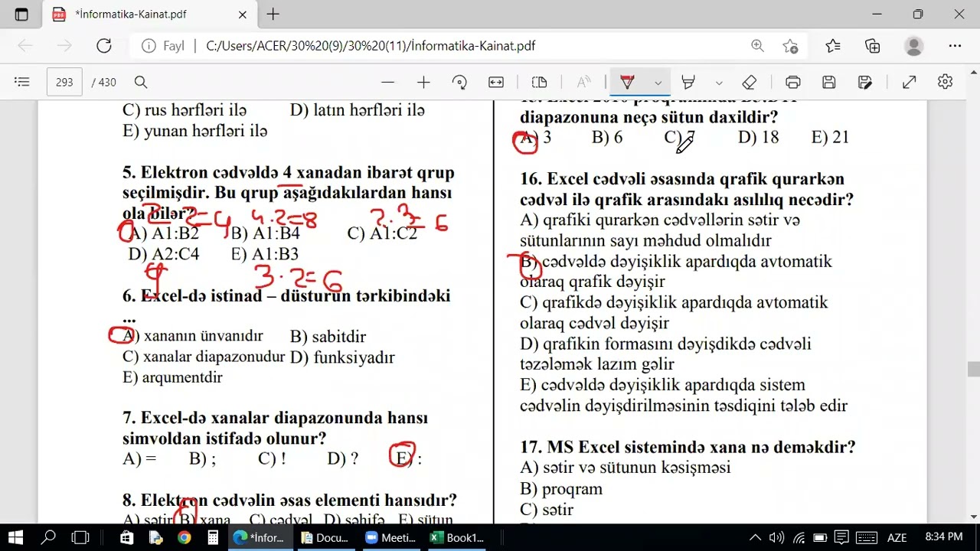The image size is (980, 551).
Task: Open the Action Center notifications
Action: coord(841,537)
